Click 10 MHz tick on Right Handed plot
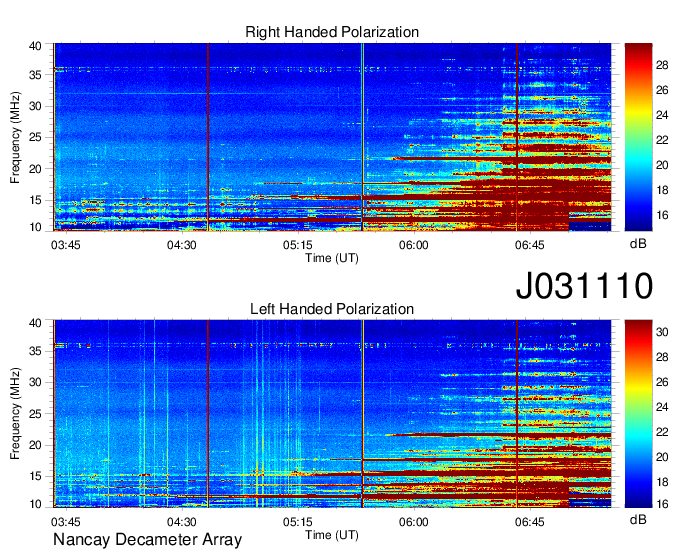Image resolution: width=680 pixels, height=552 pixels. pyautogui.click(x=35, y=227)
